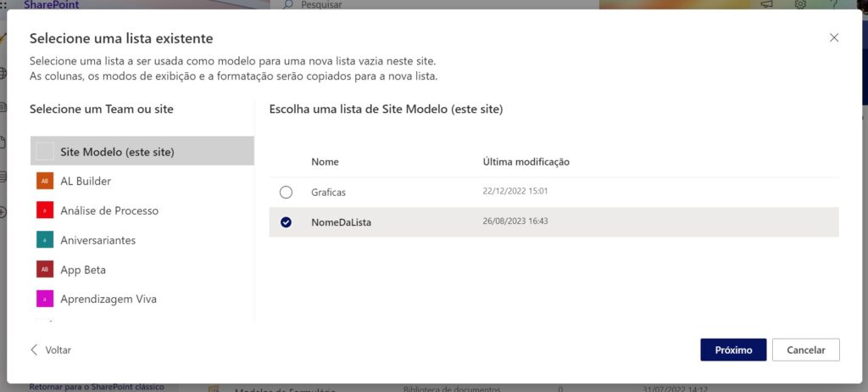Click the back chevron beside Voltar
The width and height of the screenshot is (868, 392).
(x=34, y=350)
